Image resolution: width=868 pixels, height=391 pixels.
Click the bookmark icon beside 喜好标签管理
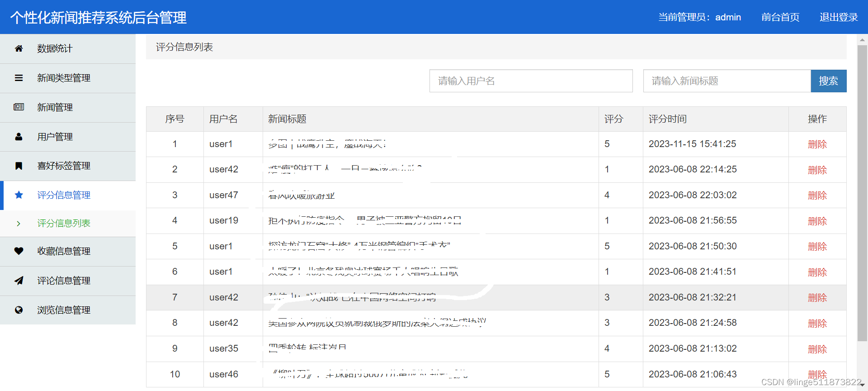coord(19,166)
